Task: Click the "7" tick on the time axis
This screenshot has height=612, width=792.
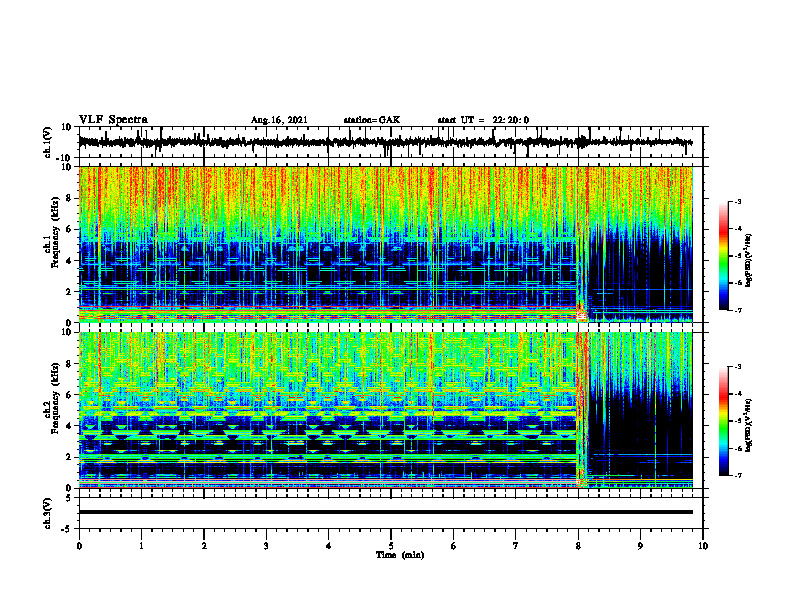Action: pyautogui.click(x=516, y=546)
